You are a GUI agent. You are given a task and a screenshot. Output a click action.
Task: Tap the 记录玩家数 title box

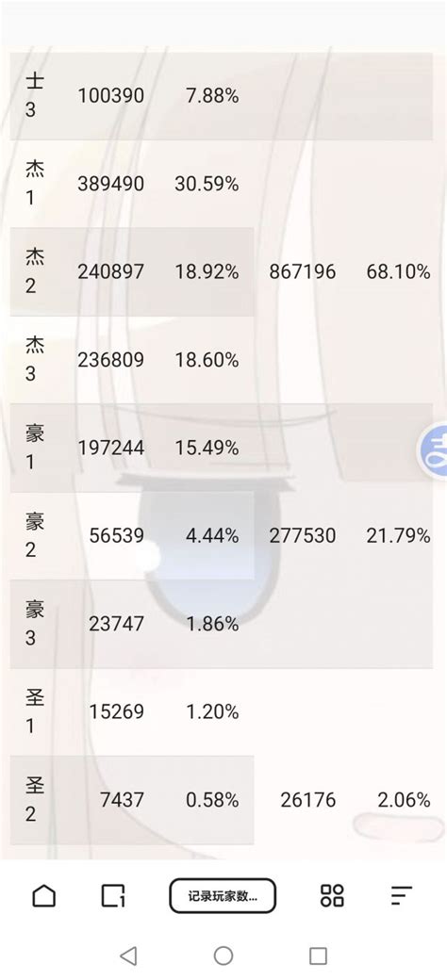pos(223,895)
